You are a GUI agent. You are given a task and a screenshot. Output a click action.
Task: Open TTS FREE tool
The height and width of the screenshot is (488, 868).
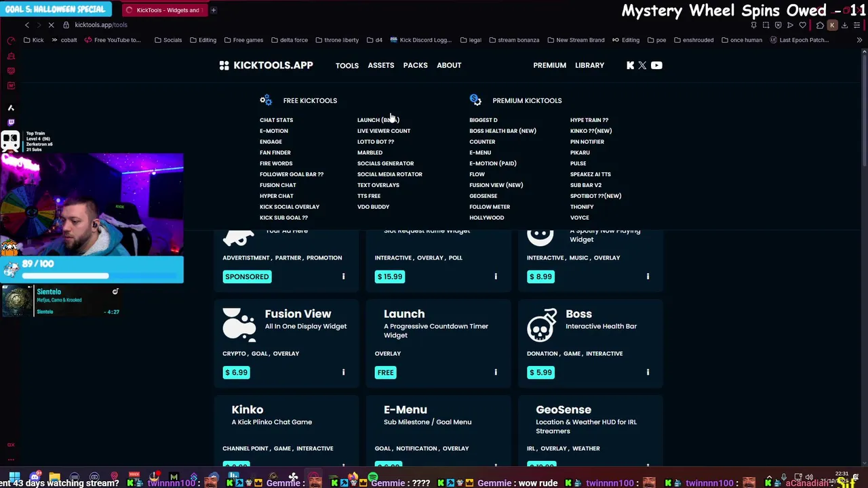(369, 196)
